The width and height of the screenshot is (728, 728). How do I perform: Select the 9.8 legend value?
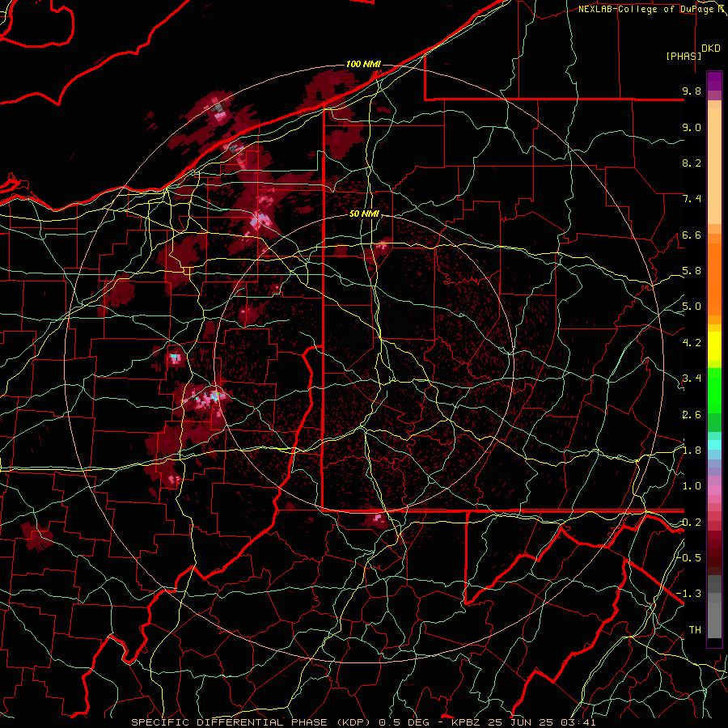point(692,91)
